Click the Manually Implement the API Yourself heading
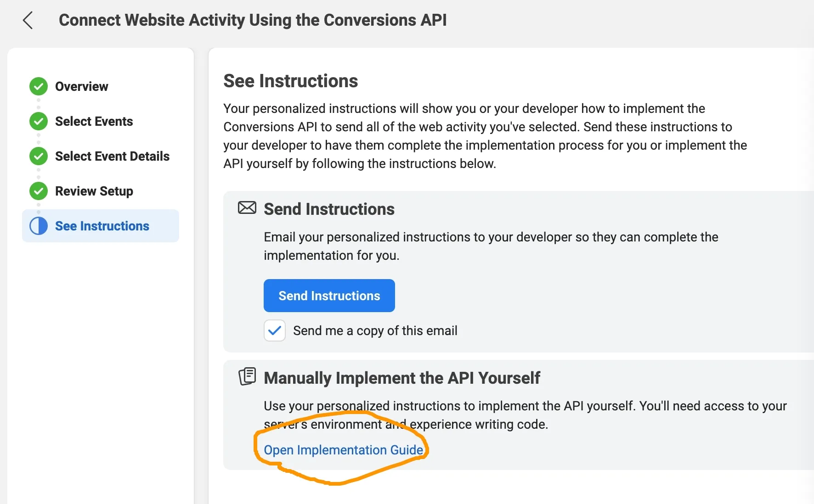Screen dimensions: 814x504 point(402,378)
